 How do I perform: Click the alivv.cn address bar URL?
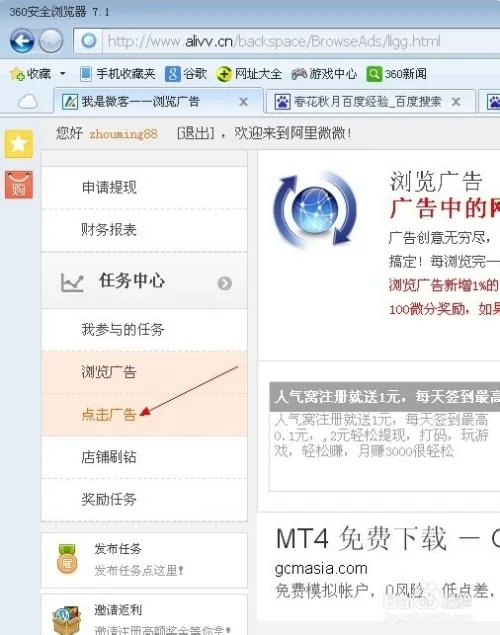274,41
